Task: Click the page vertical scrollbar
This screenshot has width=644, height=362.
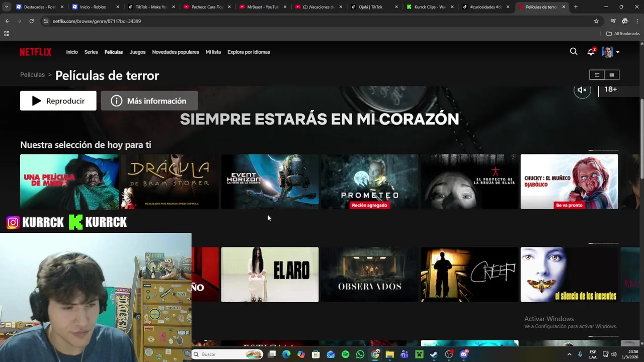Action: (641, 138)
